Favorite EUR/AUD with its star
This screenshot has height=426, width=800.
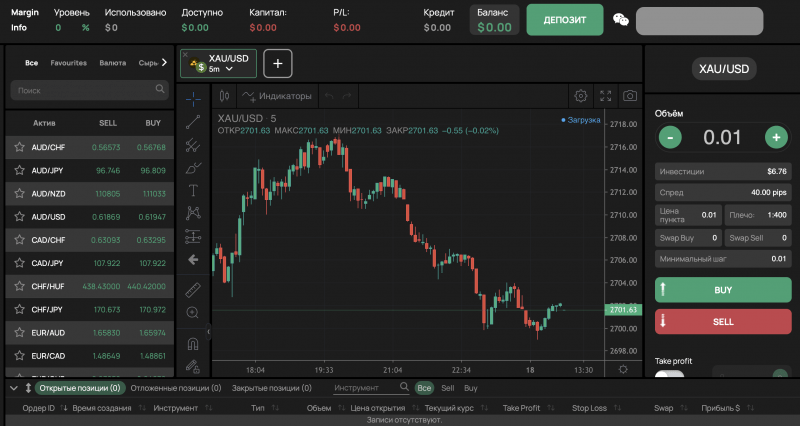(x=19, y=332)
